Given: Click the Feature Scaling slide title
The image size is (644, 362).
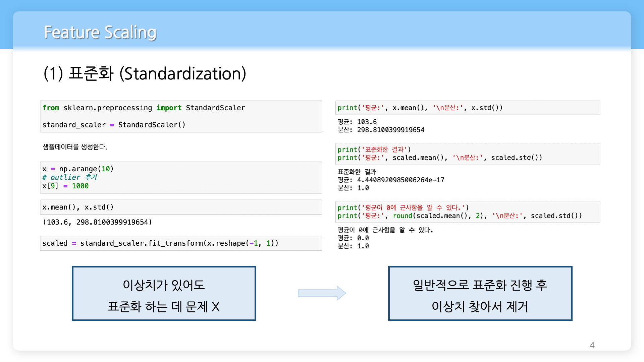Looking at the screenshot, I should [100, 33].
